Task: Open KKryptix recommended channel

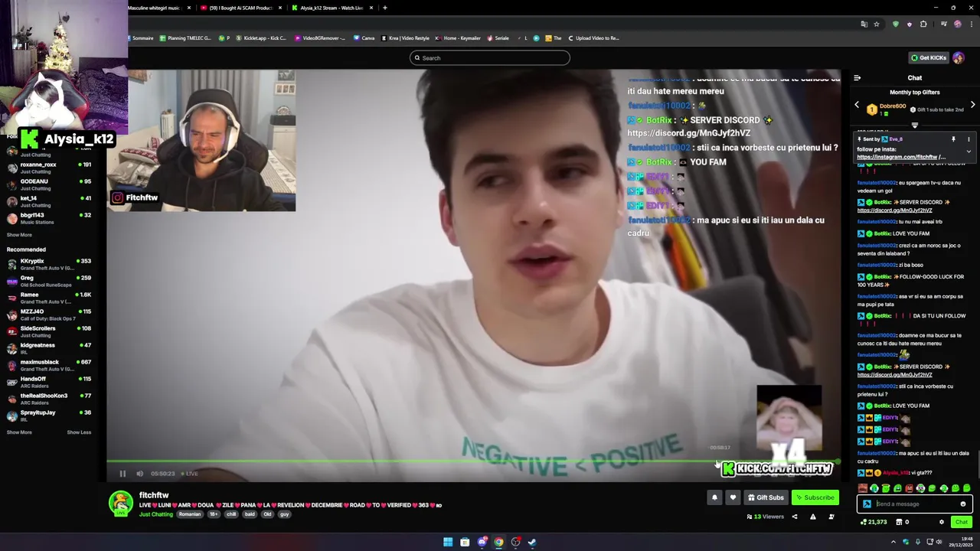Action: tap(50, 264)
